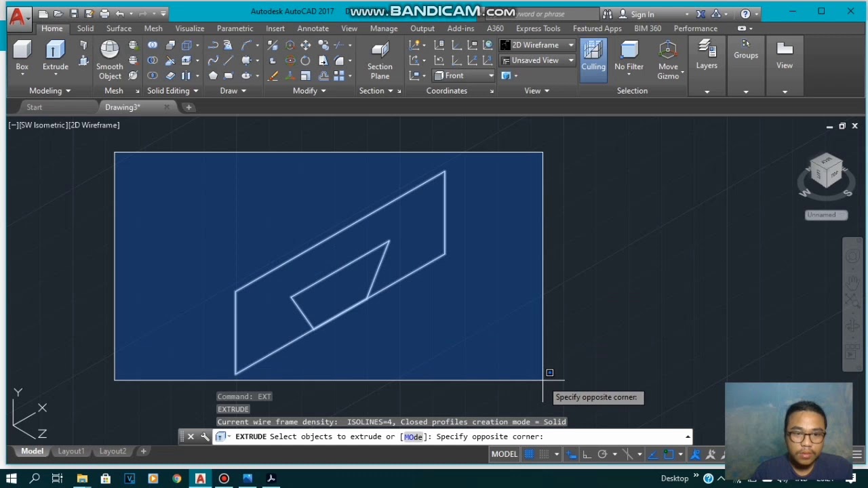This screenshot has height=488, width=868.
Task: Open File Explorer from the taskbar
Action: coord(82,479)
